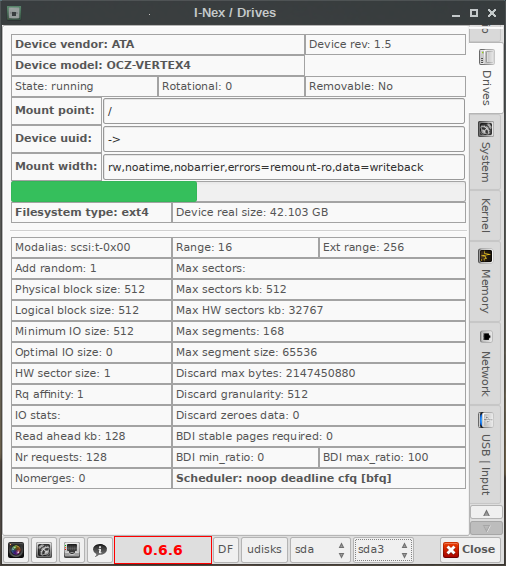Click 'Max sectors:' text
This screenshot has height=566, width=506.
coord(210,269)
